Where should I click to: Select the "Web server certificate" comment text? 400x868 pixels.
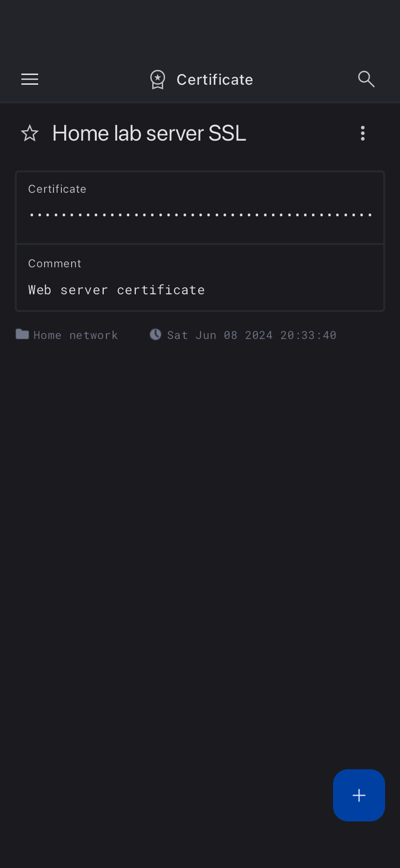click(116, 290)
